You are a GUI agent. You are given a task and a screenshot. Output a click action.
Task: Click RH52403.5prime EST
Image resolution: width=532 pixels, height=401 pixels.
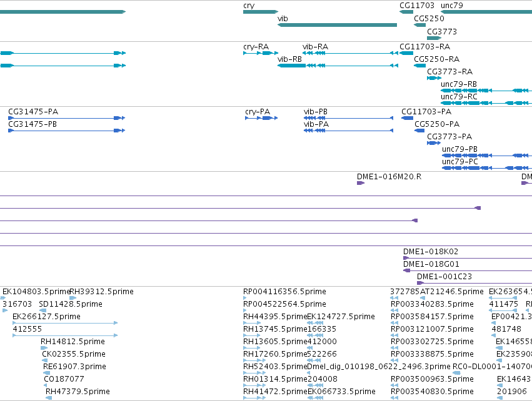pos(254,373)
